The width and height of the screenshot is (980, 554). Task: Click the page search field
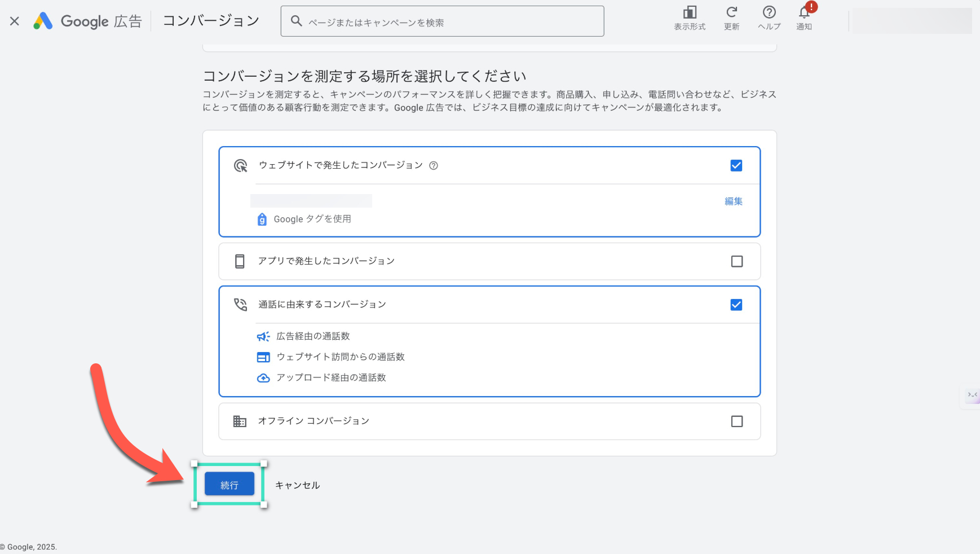442,21
